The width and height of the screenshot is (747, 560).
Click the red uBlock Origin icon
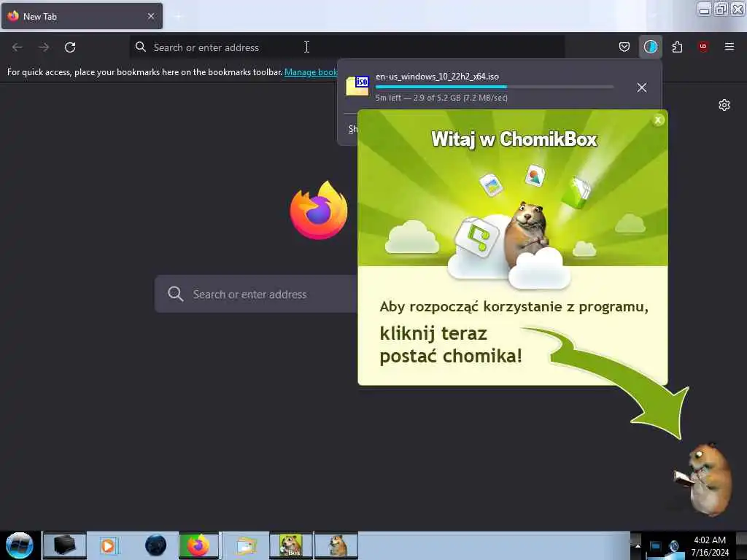point(703,47)
